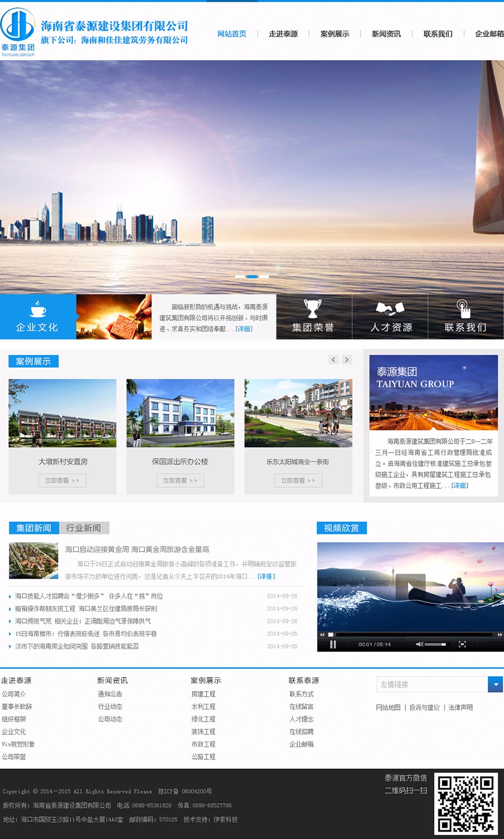The image size is (504, 839).
Task: Click the 保国派出所办公楼 building thumbnail
Action: 180,413
